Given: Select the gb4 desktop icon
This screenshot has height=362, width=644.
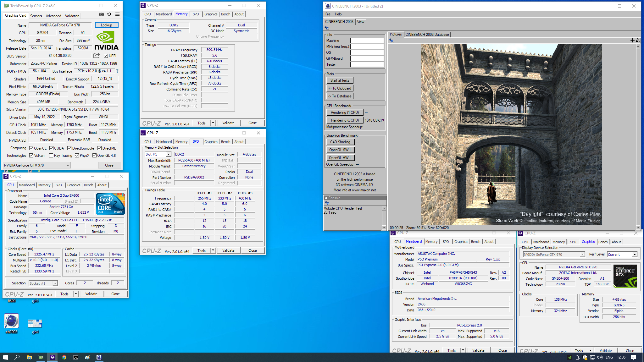Looking at the screenshot, I should pyautogui.click(x=35, y=326).
